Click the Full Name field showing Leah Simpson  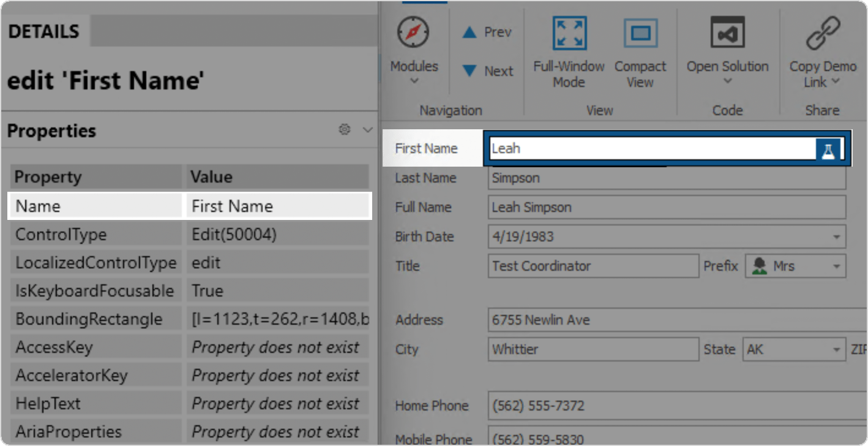[x=612, y=207]
